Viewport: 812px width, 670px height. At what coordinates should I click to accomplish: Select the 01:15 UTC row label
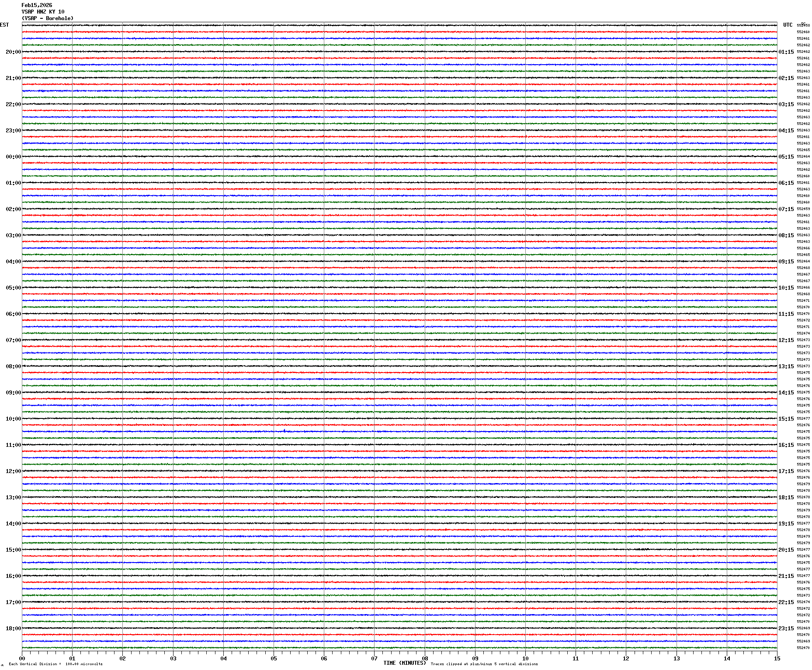(x=786, y=52)
